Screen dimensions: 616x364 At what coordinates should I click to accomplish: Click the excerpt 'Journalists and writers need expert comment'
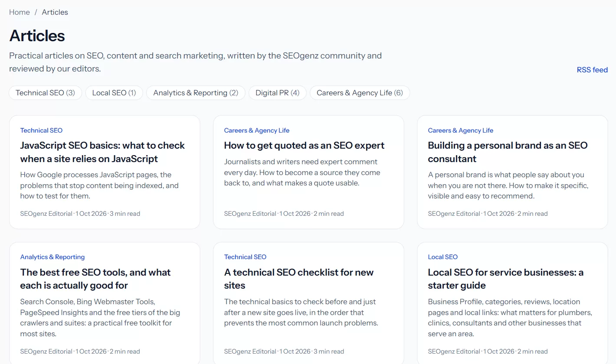tap(302, 172)
